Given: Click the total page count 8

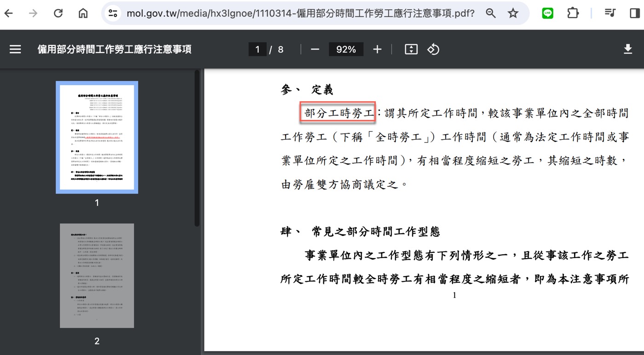Looking at the screenshot, I should point(281,50).
